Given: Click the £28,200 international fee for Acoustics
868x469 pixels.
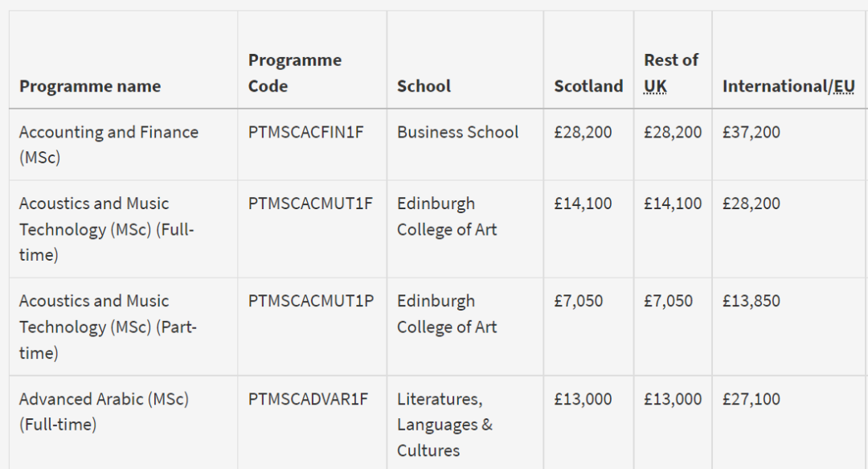Looking at the screenshot, I should [751, 204].
